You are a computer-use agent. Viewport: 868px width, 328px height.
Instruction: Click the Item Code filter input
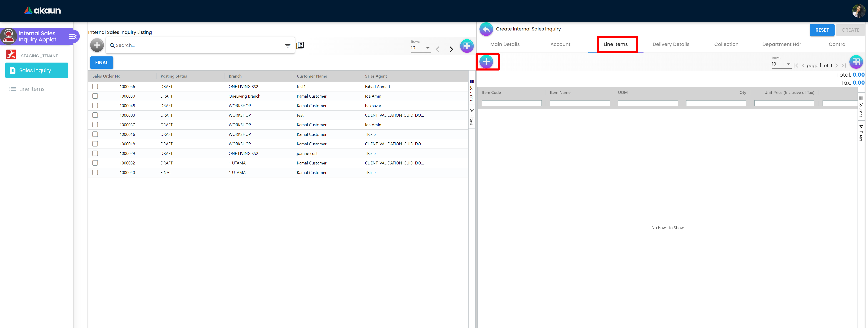(x=511, y=103)
